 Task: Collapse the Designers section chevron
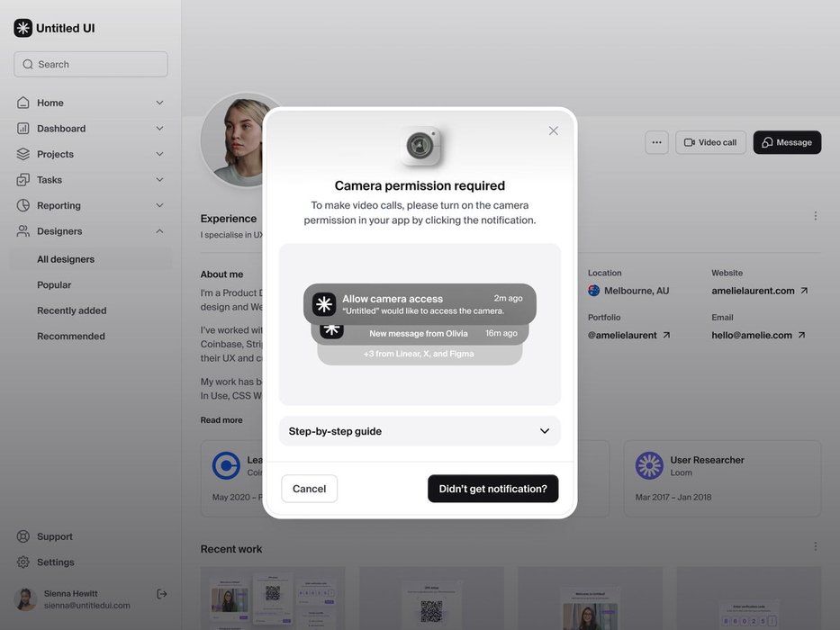[159, 231]
